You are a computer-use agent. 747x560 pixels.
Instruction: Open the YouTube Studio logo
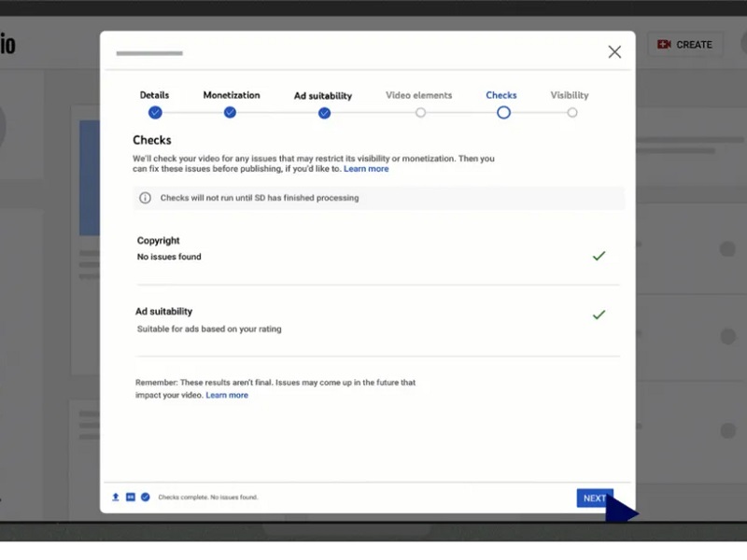pyautogui.click(x=7, y=42)
